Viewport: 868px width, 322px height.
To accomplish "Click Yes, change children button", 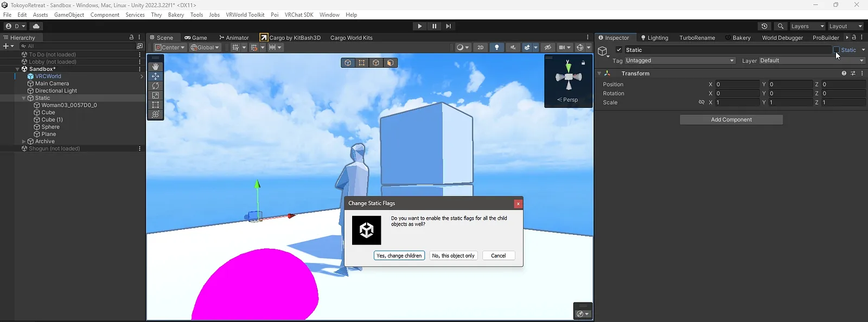I will tap(399, 255).
